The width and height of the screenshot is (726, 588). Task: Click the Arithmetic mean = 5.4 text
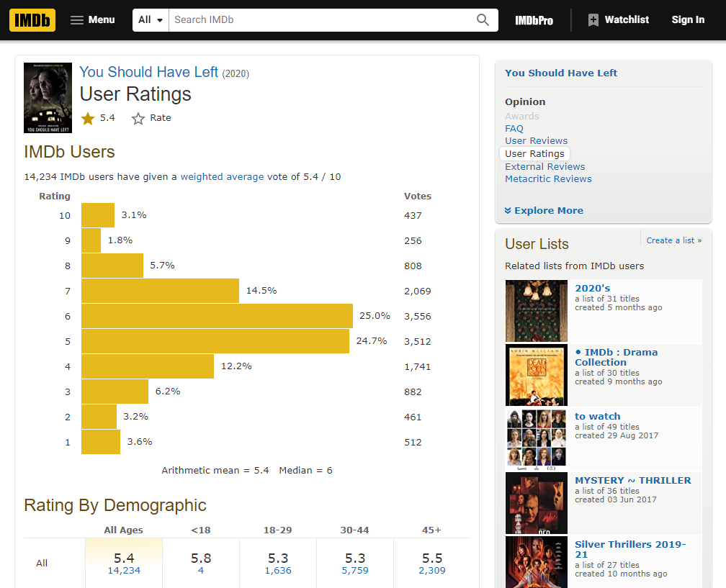pyautogui.click(x=215, y=471)
